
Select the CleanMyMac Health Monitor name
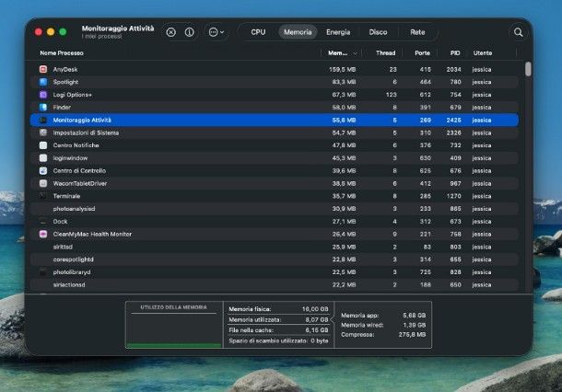[92, 234]
